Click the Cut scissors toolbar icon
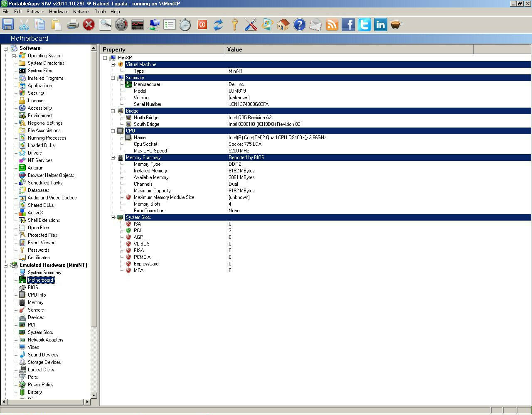The height and width of the screenshot is (415, 532). 24,25
